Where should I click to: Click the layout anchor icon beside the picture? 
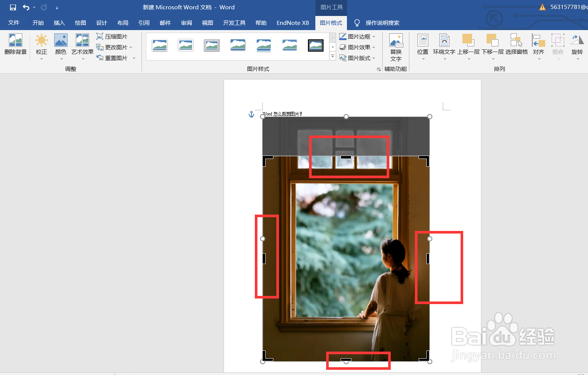click(x=251, y=114)
